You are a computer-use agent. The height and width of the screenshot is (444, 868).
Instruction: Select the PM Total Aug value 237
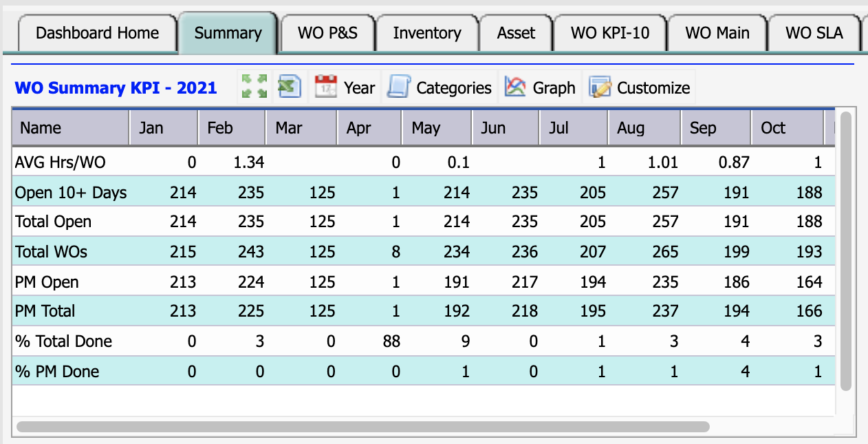[x=665, y=311]
